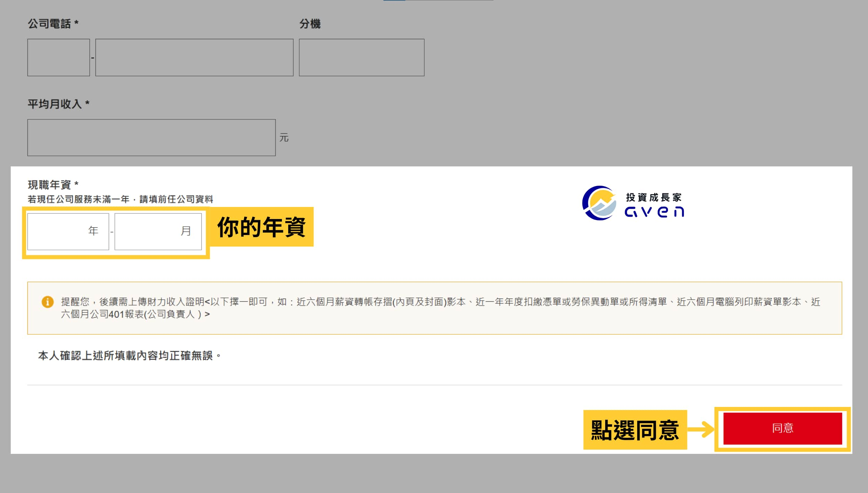Click the 現職年資 field label

53,185
